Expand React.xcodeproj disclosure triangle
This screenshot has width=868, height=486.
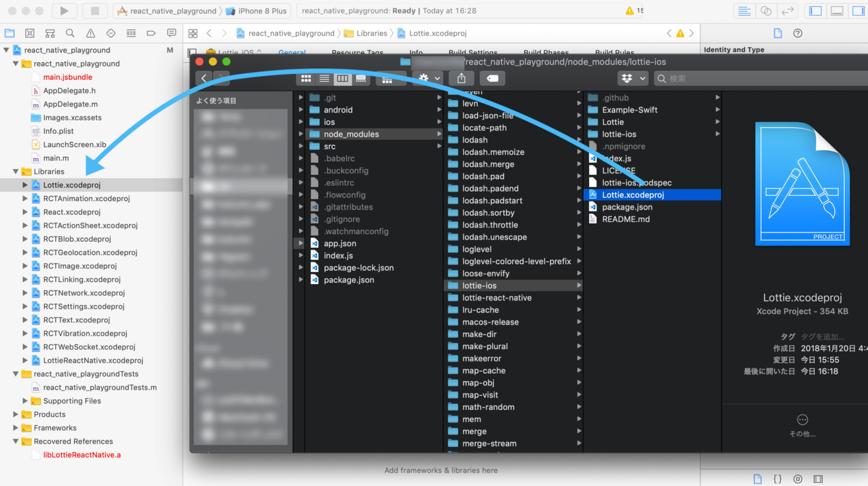click(x=25, y=212)
